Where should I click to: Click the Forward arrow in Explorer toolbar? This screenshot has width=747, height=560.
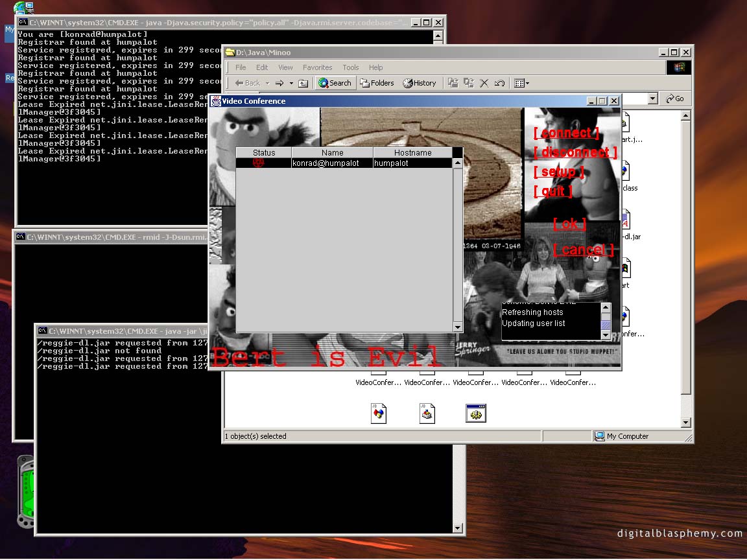[279, 84]
